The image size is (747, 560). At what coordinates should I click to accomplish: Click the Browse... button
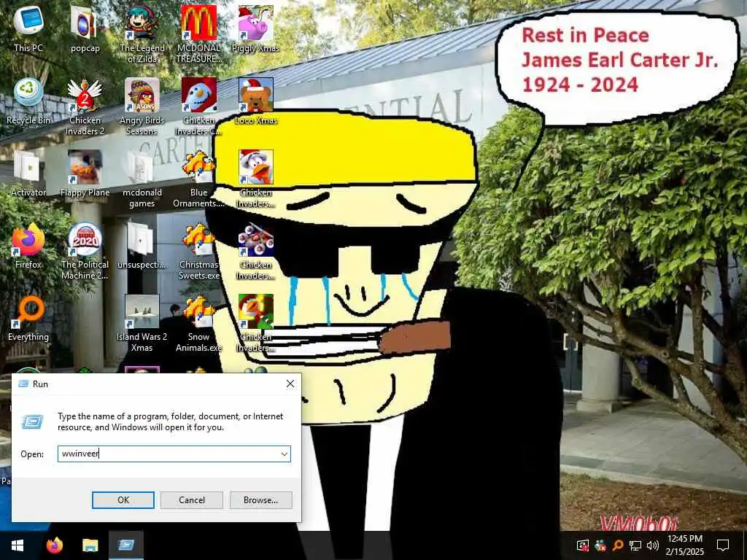click(260, 500)
